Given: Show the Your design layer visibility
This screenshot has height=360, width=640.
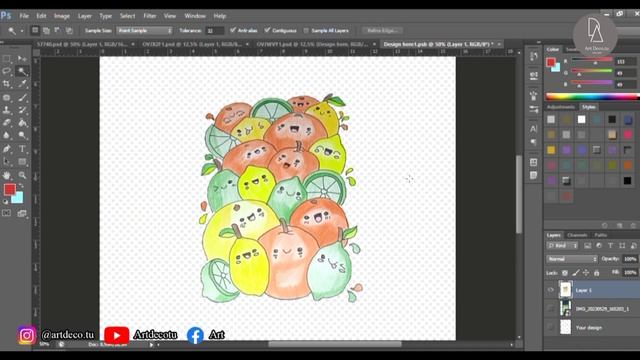Looking at the screenshot, I should [551, 327].
